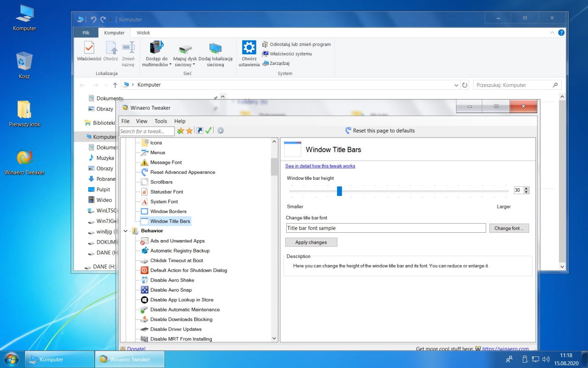Click Disable App Lookup in Store icon
588x368 pixels.
(x=145, y=299)
